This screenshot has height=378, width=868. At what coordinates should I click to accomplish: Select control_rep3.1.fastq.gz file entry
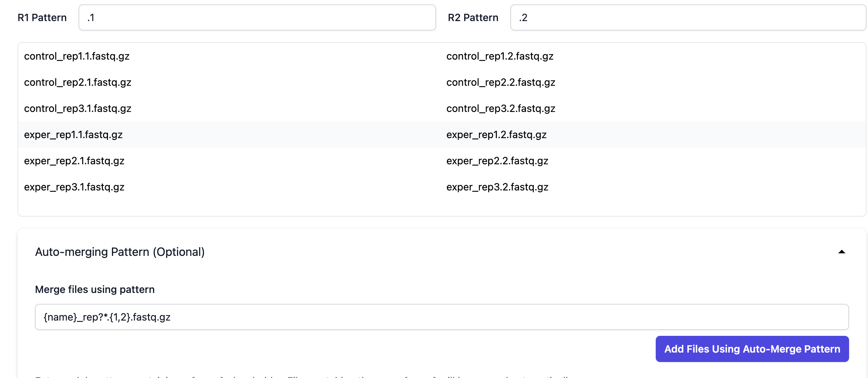tap(78, 109)
